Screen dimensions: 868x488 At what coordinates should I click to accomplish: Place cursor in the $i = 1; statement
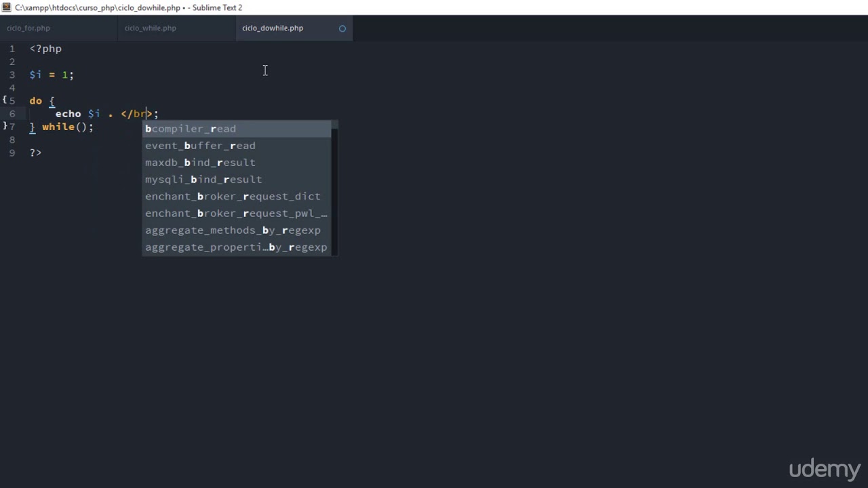52,75
